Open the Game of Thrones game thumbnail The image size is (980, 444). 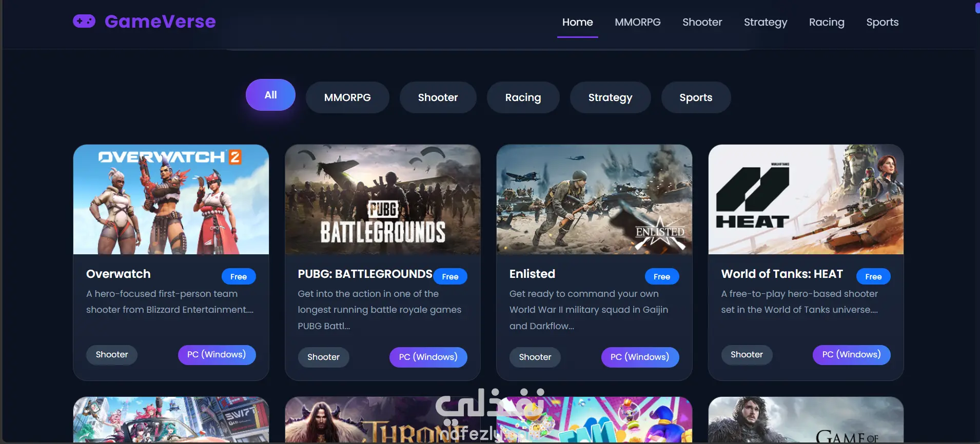coord(806,420)
